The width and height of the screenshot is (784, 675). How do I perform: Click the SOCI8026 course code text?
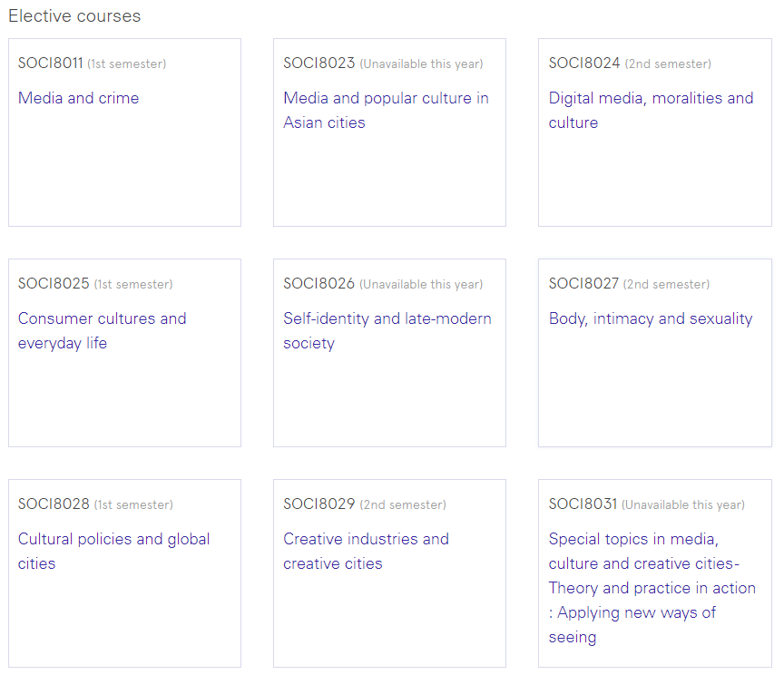click(x=319, y=283)
